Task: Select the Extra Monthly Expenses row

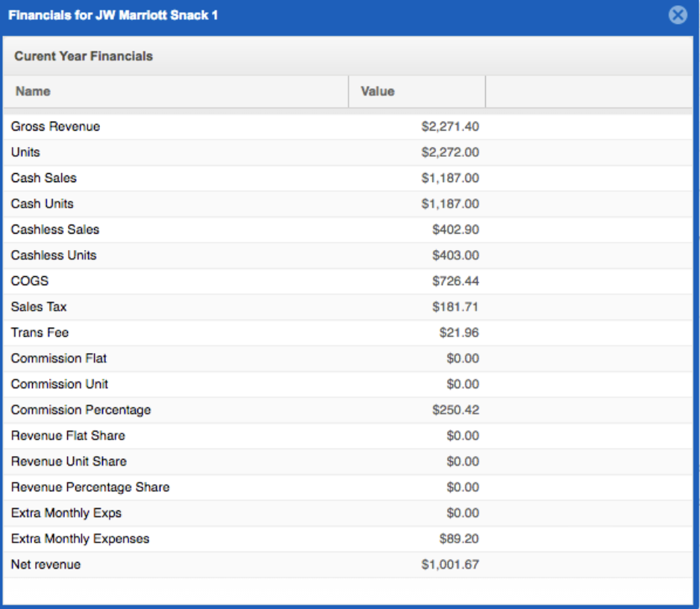Action: 348,539
